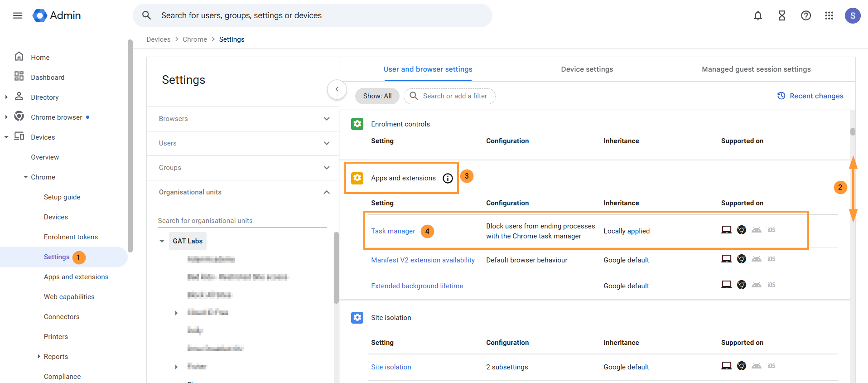Click the Recent changes history icon

(781, 96)
